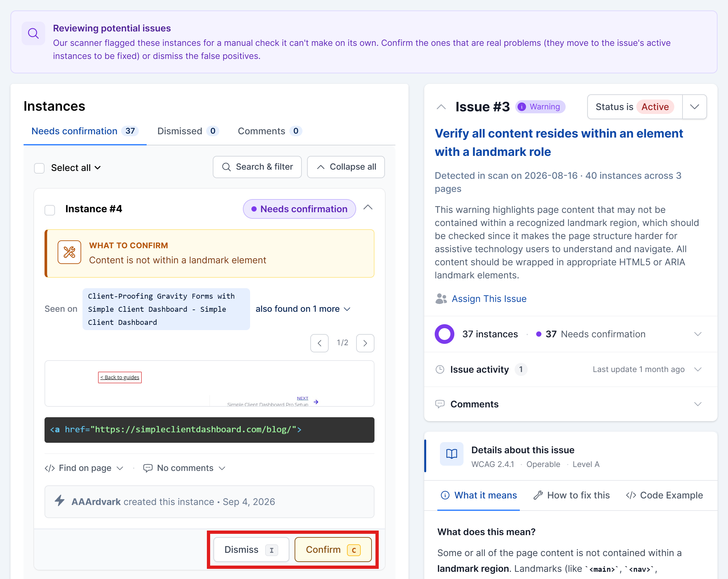Collapse Instance #4 using its chevron
Viewport: 728px width, 579px height.
(x=368, y=207)
